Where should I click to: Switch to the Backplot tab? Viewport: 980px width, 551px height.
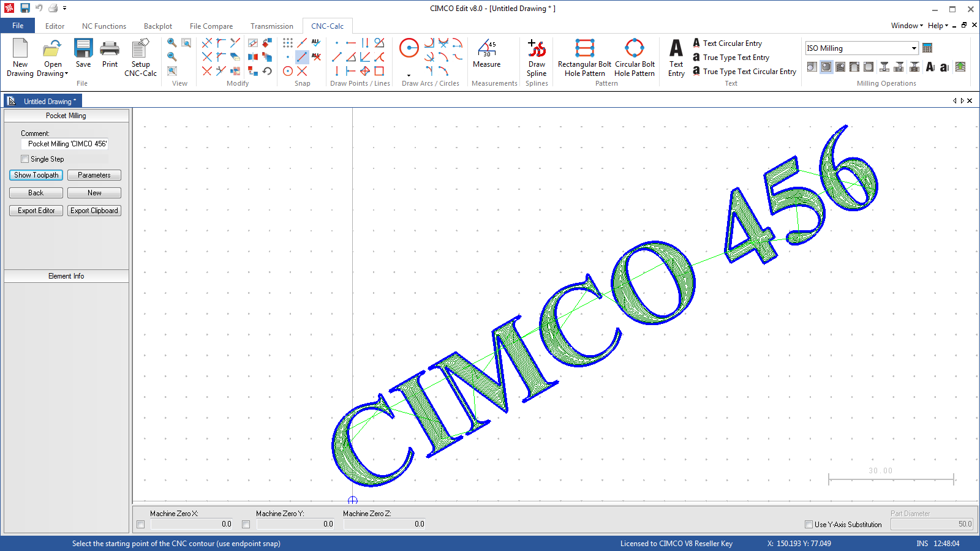pyautogui.click(x=158, y=26)
